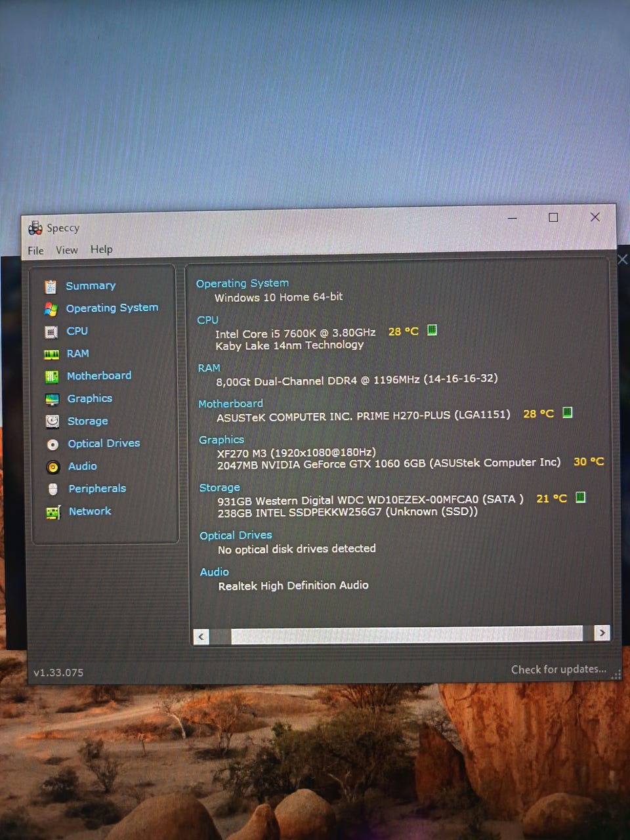Click the Summary clipboard icon in sidebar
Screen dimensions: 630x840
pyautogui.click(x=51, y=287)
